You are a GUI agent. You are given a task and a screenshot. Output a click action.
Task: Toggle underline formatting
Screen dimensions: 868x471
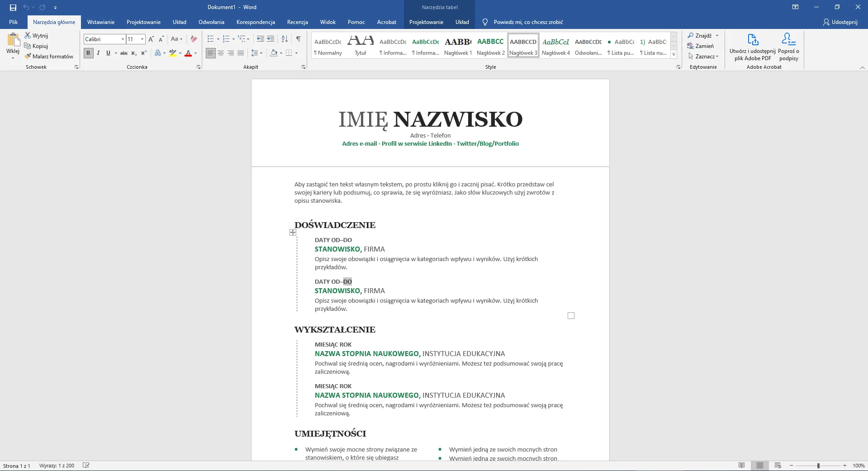tap(108, 53)
